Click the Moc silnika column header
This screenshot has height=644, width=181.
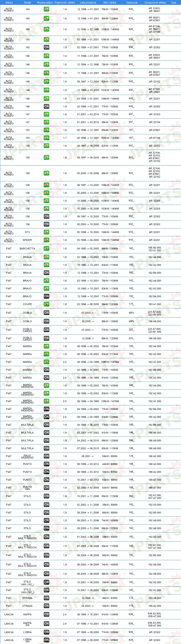(x=110, y=3)
